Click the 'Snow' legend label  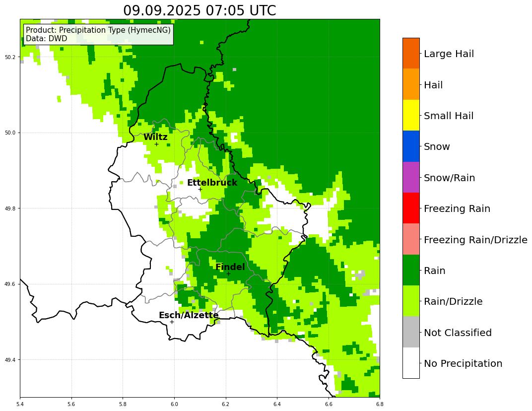[437, 146]
